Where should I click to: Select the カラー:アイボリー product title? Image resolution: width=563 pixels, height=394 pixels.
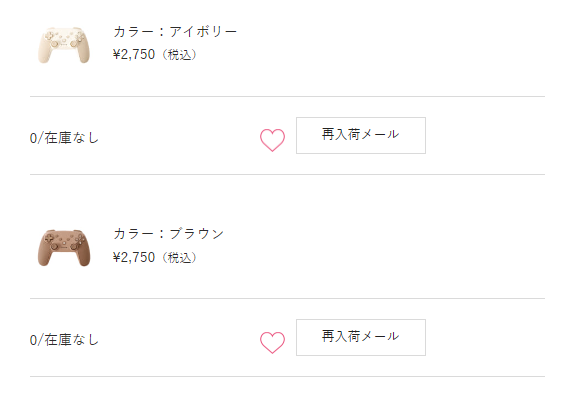175,32
